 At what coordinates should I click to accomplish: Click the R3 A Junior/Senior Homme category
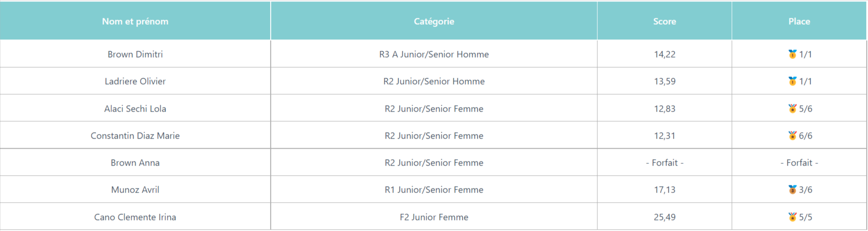point(434,54)
